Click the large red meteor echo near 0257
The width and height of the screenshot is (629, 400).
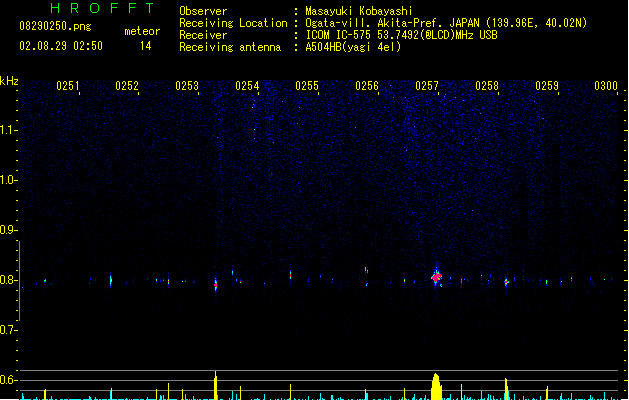(436, 277)
